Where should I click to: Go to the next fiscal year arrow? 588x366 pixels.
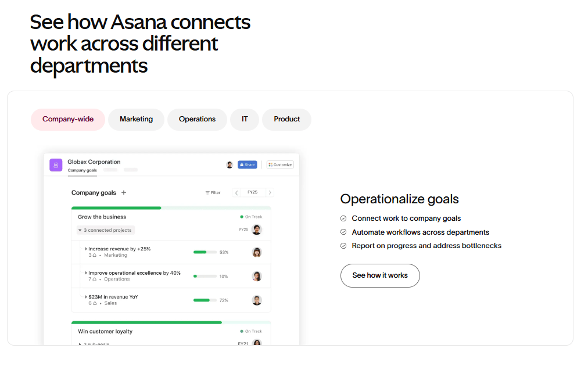click(270, 193)
